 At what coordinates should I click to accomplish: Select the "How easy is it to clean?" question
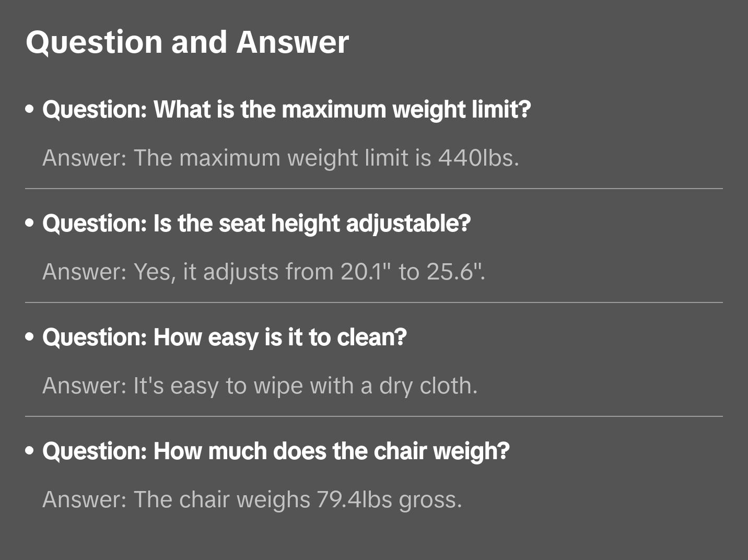[225, 337]
